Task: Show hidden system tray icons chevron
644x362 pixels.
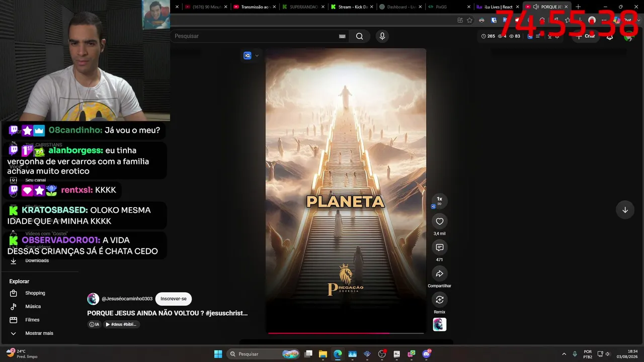Action: [x=564, y=354]
